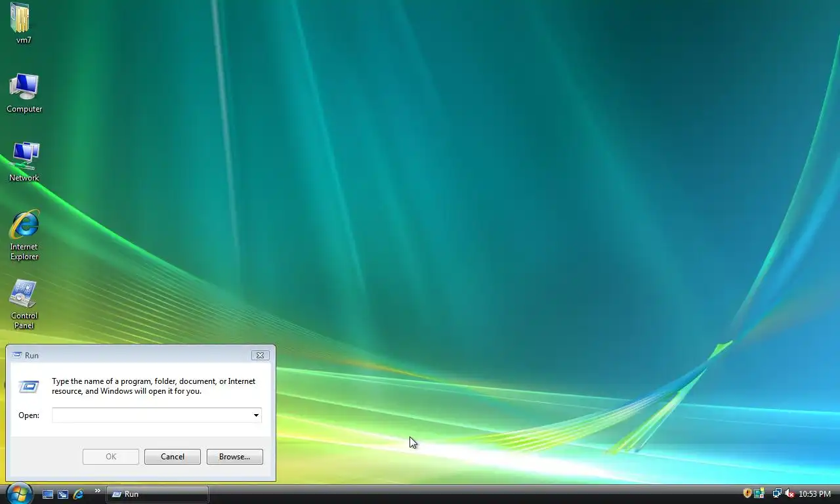This screenshot has height=504, width=840.
Task: Expand the Open combo box dropdown arrow
Action: click(x=256, y=415)
